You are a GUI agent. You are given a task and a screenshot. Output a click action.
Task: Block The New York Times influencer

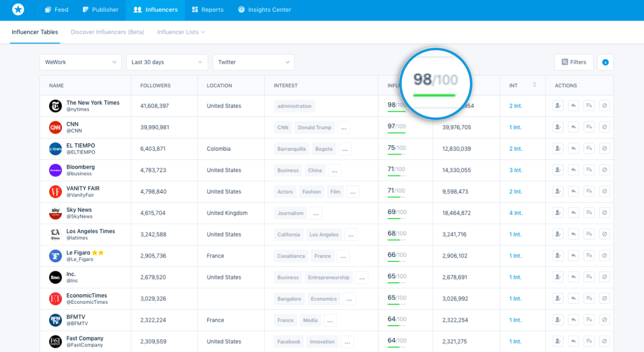(x=605, y=106)
